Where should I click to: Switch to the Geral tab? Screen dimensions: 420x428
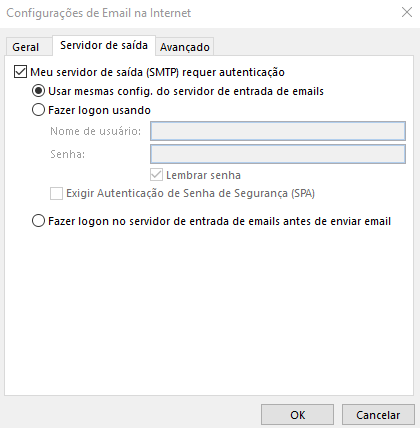click(x=26, y=47)
